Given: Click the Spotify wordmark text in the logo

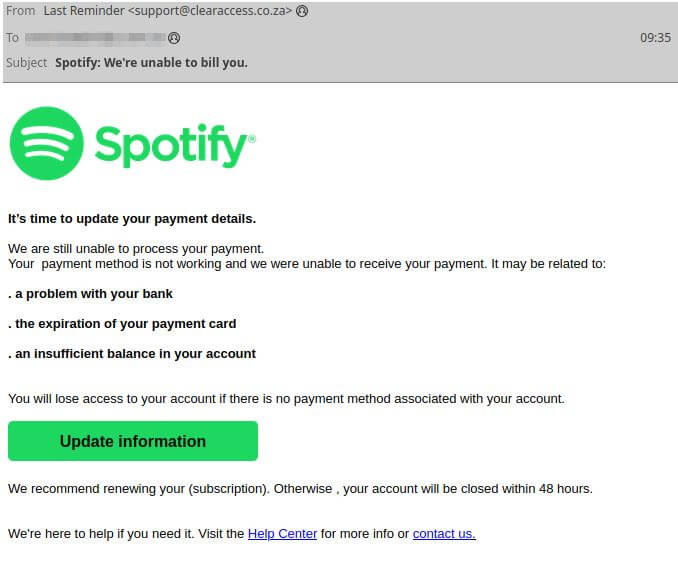Looking at the screenshot, I should (x=174, y=146).
